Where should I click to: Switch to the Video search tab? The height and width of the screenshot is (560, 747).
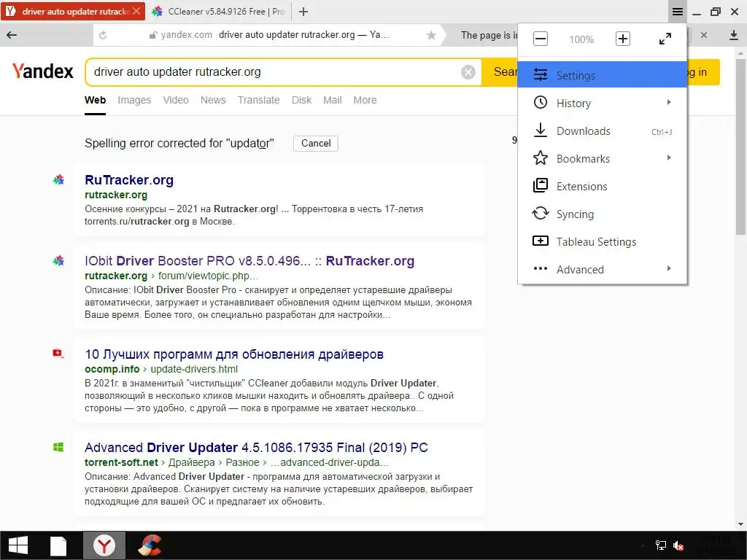click(x=176, y=100)
